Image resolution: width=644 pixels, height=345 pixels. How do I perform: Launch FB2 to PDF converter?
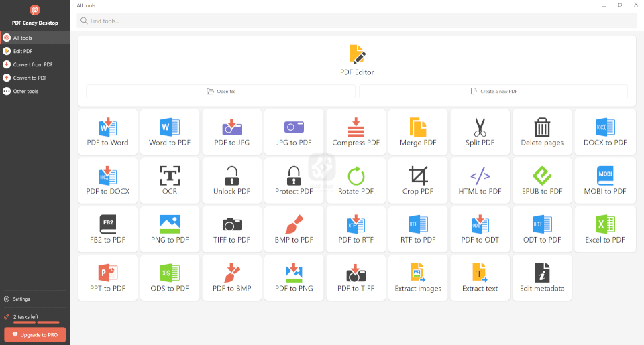pos(107,229)
